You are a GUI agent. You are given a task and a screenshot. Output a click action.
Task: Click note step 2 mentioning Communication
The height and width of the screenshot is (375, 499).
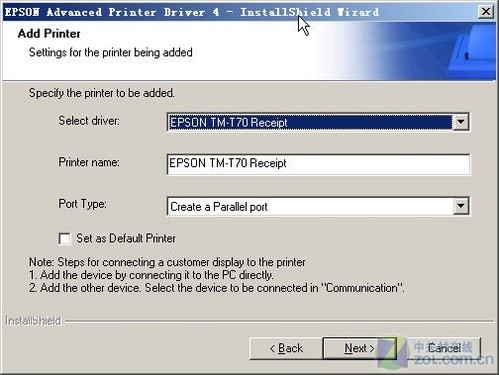(x=217, y=288)
